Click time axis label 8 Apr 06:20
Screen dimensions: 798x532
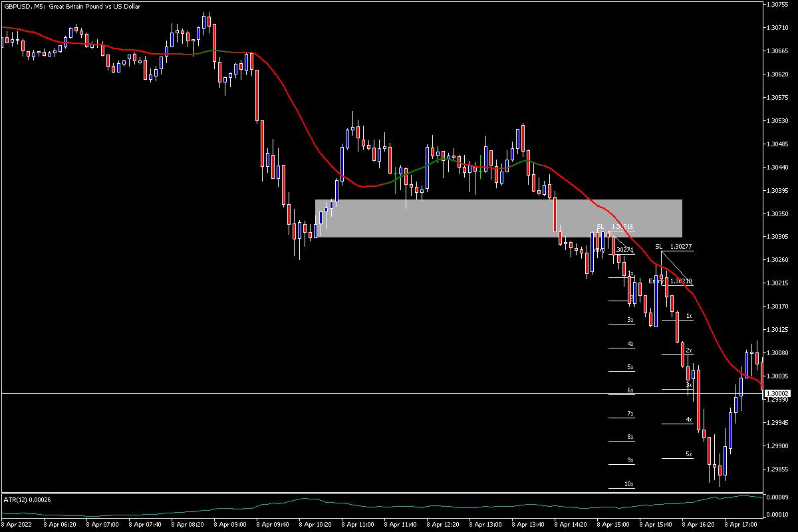click(59, 524)
